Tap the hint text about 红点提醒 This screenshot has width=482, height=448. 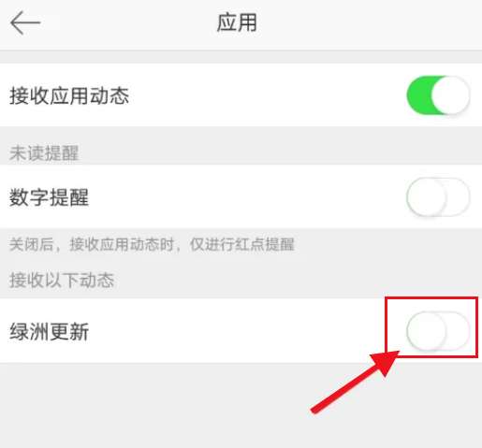click(x=152, y=244)
